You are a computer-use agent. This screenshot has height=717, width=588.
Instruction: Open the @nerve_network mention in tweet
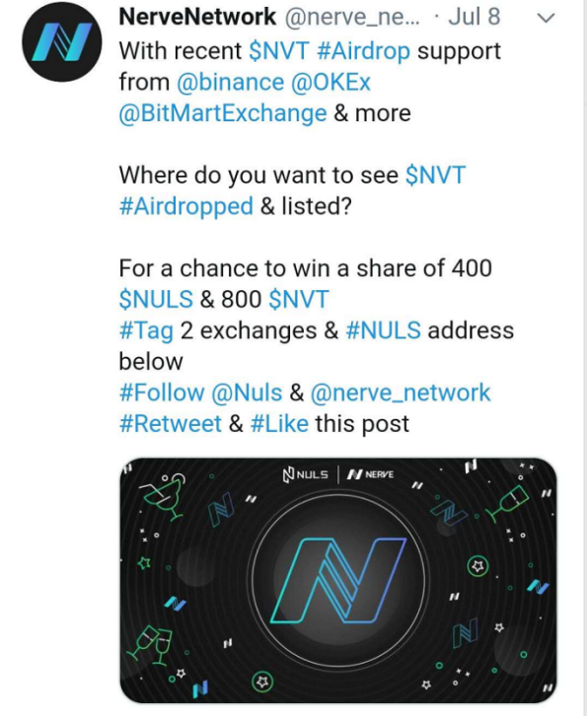coord(401,393)
